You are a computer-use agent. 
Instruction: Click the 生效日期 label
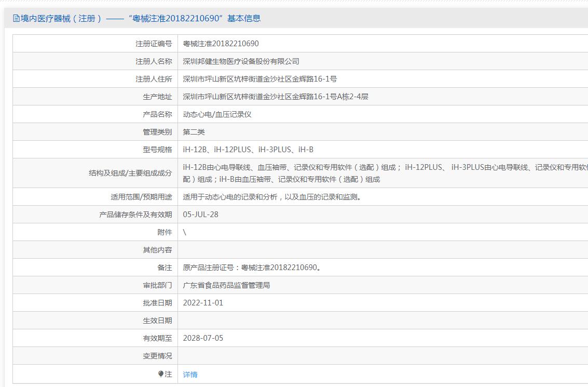(157, 321)
